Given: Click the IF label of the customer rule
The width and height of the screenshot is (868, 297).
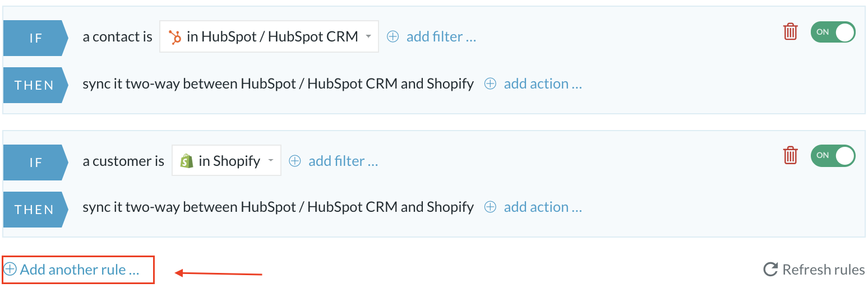Looking at the screenshot, I should click(x=35, y=163).
